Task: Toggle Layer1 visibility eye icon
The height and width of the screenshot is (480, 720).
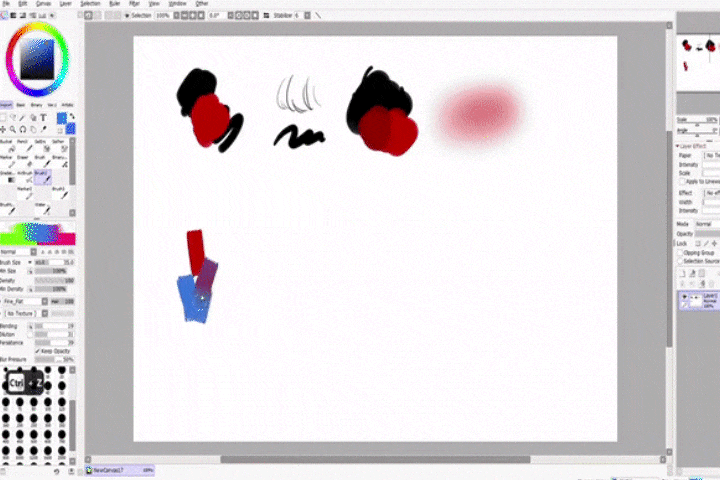Action: (x=685, y=297)
